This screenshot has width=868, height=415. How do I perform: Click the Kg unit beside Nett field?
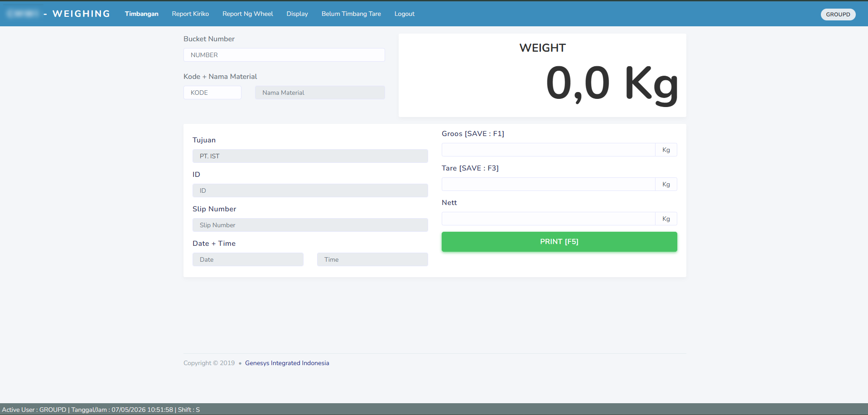666,219
